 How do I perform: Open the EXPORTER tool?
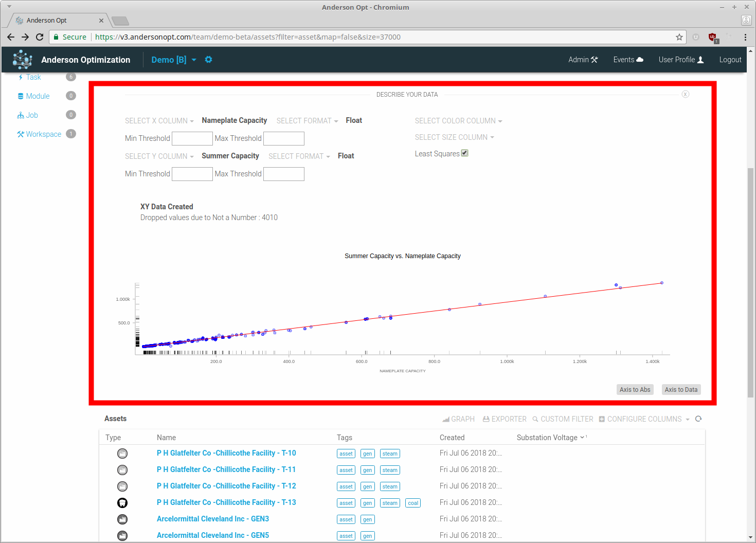click(505, 419)
